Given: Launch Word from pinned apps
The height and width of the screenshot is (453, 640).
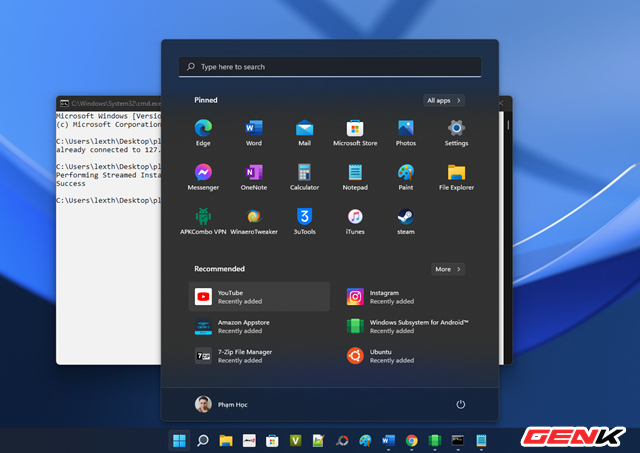Looking at the screenshot, I should tap(253, 133).
